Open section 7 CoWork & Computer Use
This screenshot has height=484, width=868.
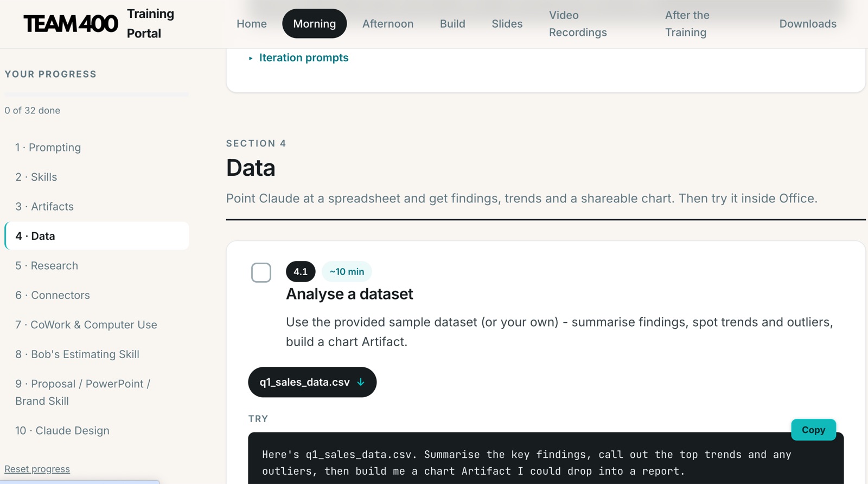pyautogui.click(x=97, y=325)
